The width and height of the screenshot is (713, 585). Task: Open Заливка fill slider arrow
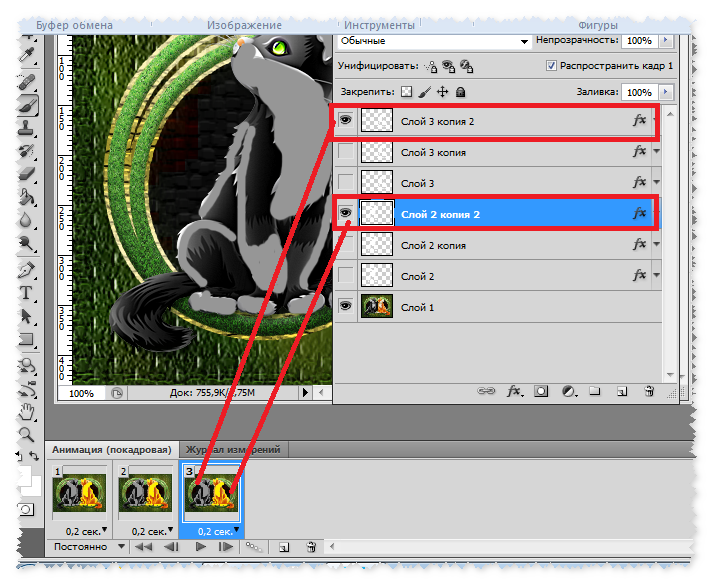point(666,92)
